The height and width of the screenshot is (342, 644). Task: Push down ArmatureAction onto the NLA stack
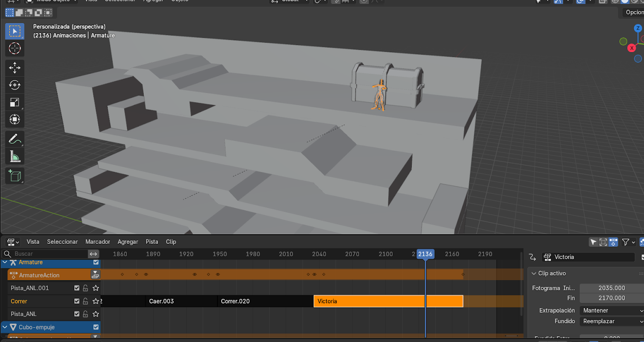(96, 275)
